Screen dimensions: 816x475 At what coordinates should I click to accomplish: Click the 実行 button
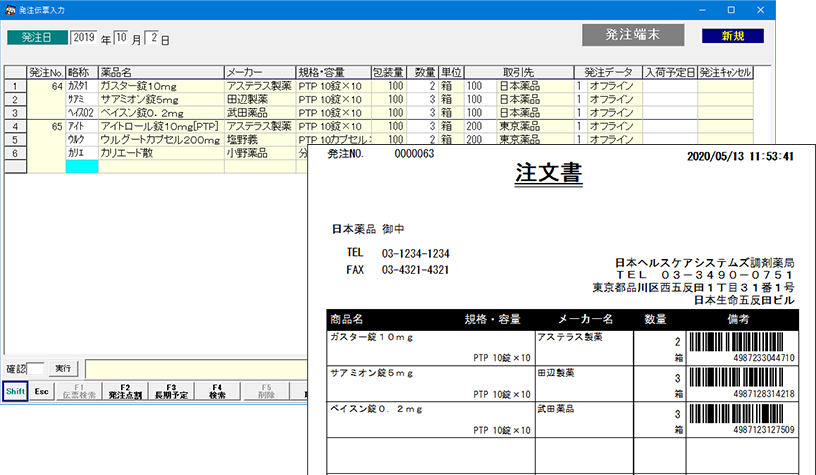coord(63,368)
